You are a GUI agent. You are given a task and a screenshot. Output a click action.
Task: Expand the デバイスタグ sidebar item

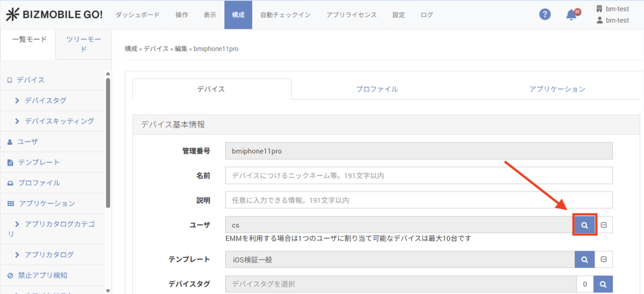(45, 101)
